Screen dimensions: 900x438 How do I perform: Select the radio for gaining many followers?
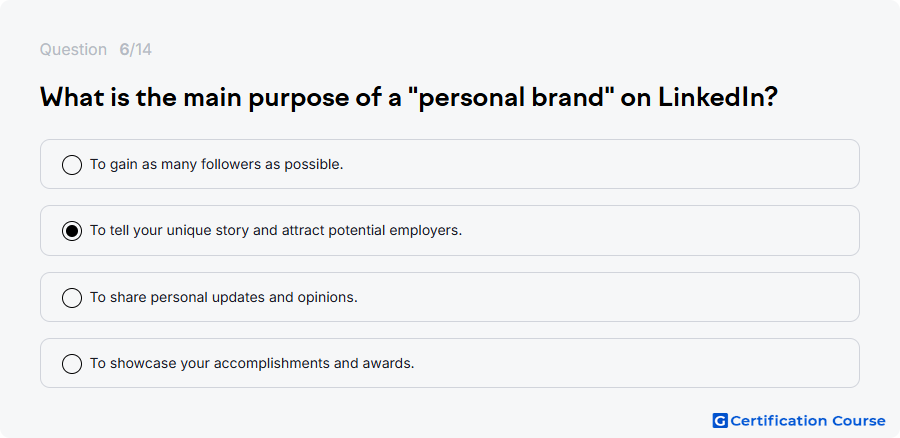pos(72,165)
